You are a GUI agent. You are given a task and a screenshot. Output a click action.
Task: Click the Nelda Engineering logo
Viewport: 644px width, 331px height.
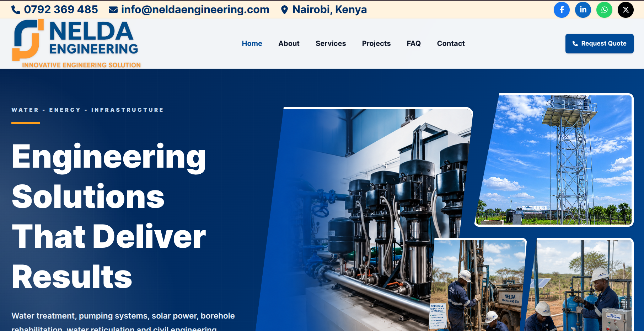click(x=76, y=43)
